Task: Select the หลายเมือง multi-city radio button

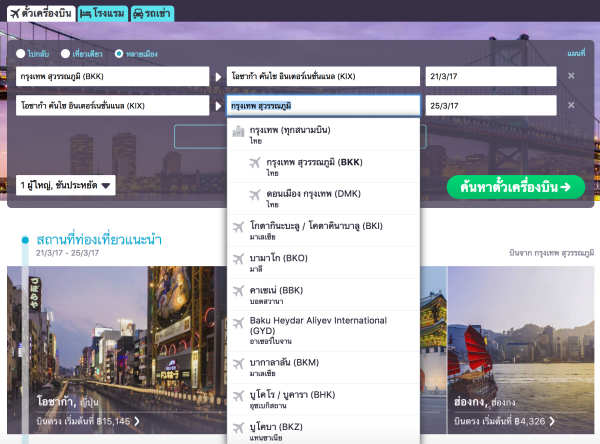Action: point(119,54)
